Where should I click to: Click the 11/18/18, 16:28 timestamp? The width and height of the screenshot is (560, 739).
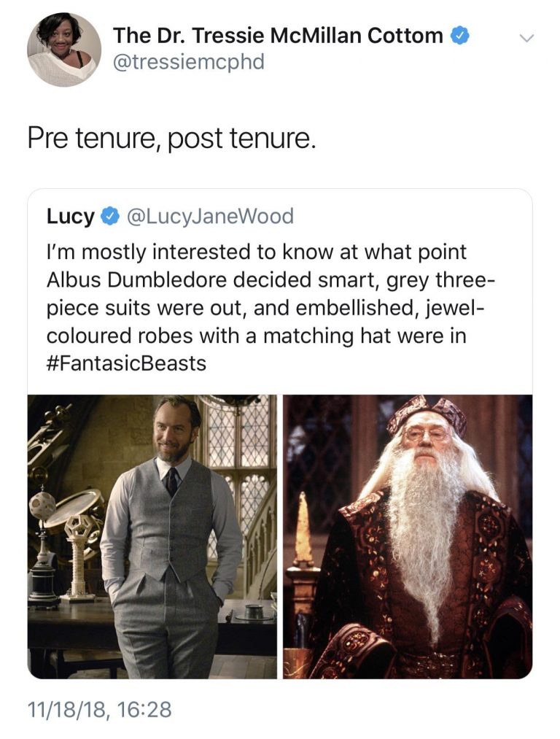tap(99, 709)
